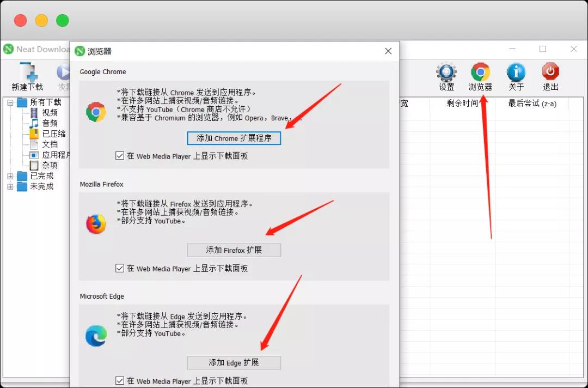Click the green N icon in 浏览器 dialog title
Image resolution: width=588 pixels, height=388 pixels.
[x=80, y=51]
